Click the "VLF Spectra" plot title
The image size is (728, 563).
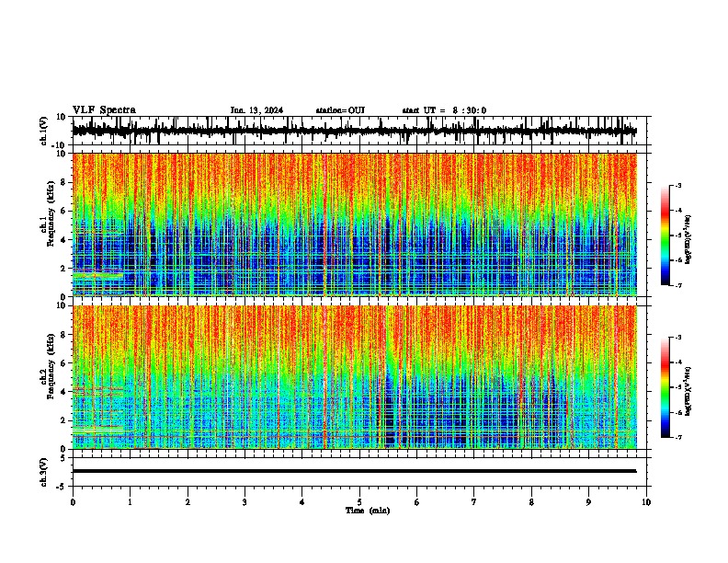pyautogui.click(x=104, y=110)
